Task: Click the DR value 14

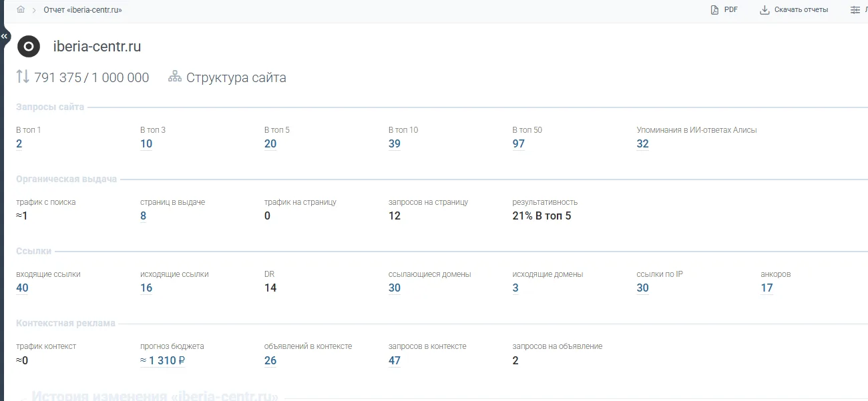Action: point(270,288)
